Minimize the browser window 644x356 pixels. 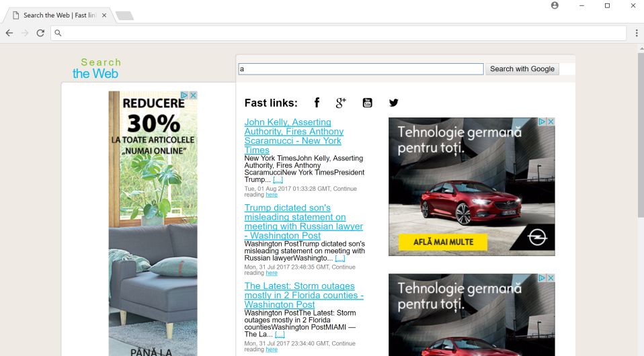(x=581, y=5)
